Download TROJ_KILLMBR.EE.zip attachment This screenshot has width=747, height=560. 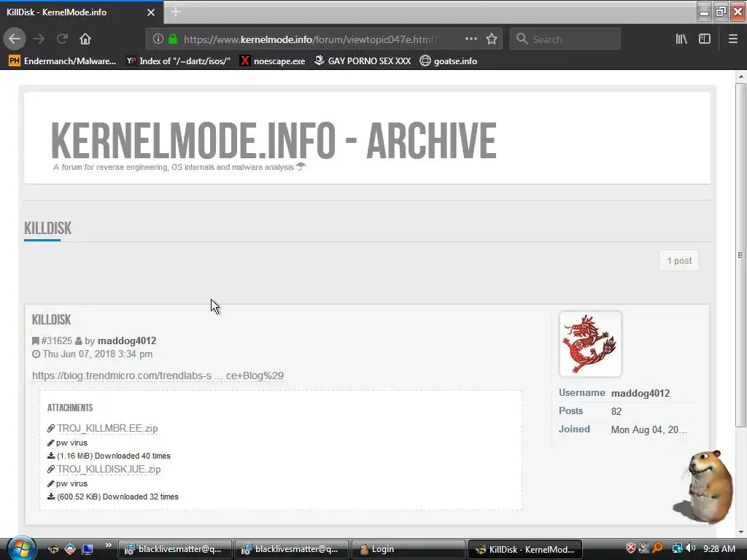pyautogui.click(x=107, y=428)
